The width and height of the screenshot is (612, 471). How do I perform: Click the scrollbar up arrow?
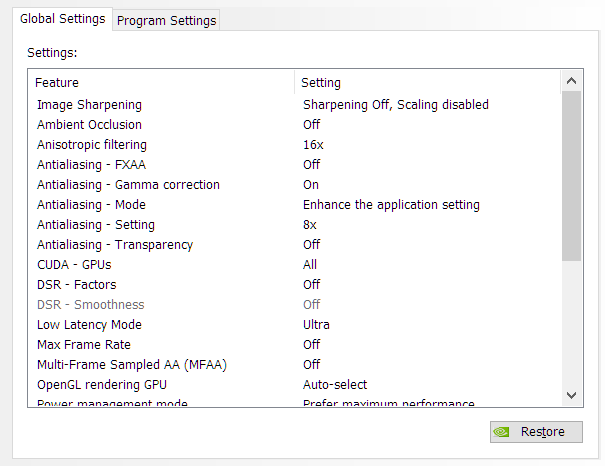coord(571,82)
